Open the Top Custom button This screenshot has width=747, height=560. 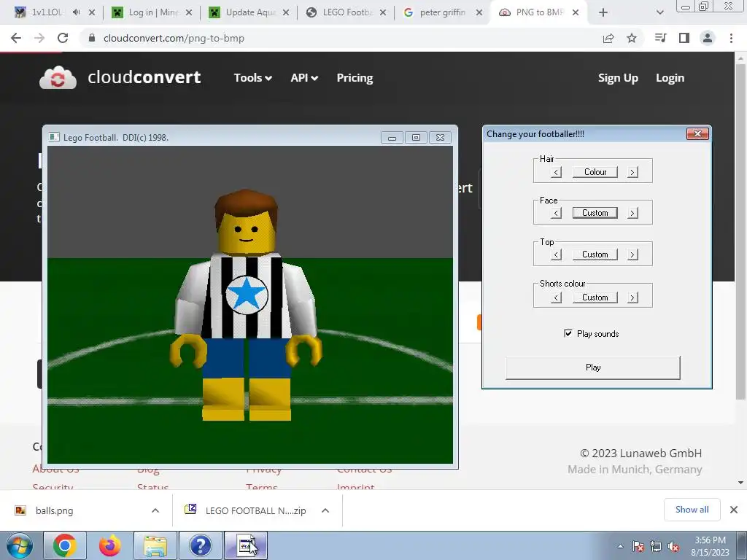[x=595, y=254]
